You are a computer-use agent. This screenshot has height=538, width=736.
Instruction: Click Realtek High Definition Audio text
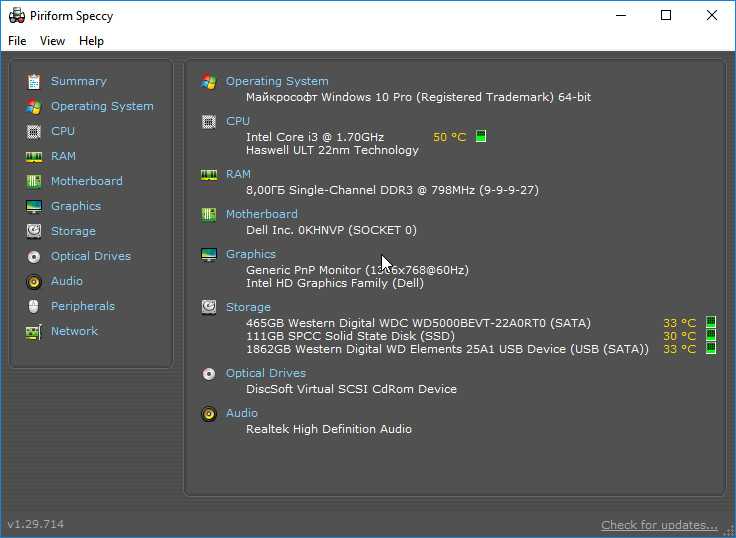click(329, 429)
